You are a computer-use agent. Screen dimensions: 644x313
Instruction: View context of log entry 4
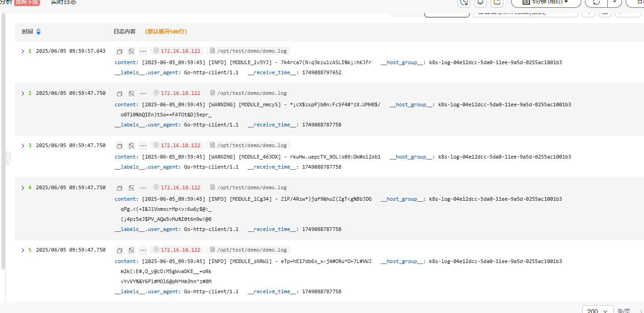tap(131, 188)
